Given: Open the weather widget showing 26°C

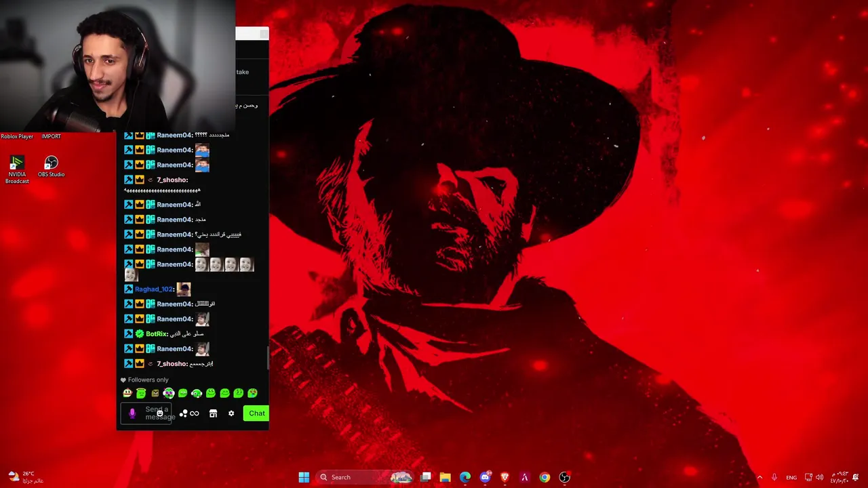Looking at the screenshot, I should 26,477.
